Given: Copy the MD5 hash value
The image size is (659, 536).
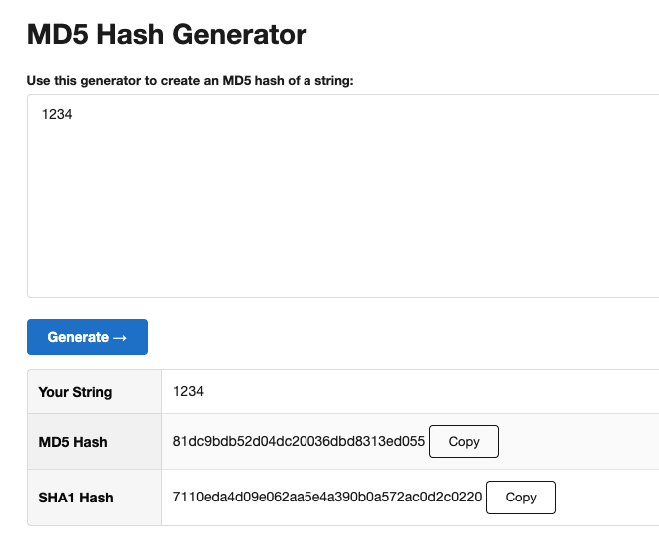Looking at the screenshot, I should 463,441.
